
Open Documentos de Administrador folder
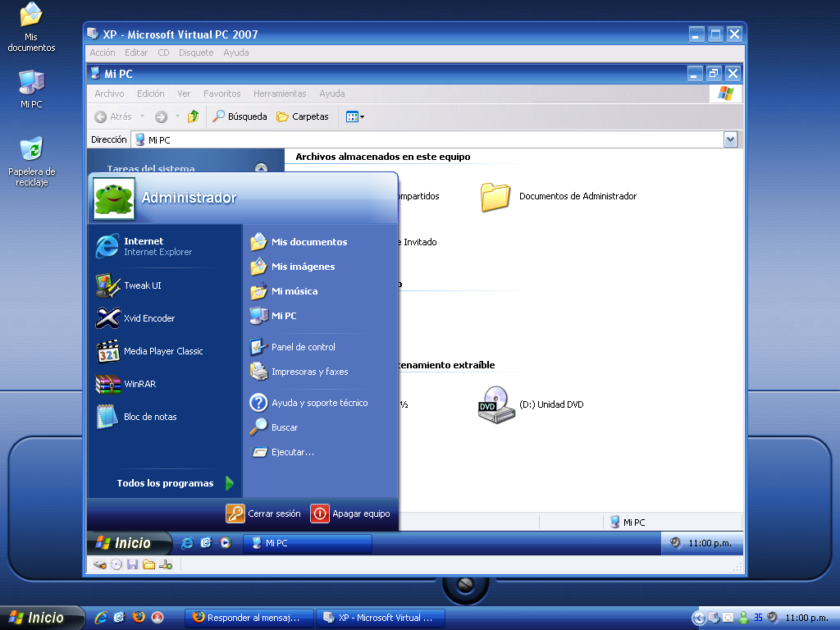tap(558, 197)
